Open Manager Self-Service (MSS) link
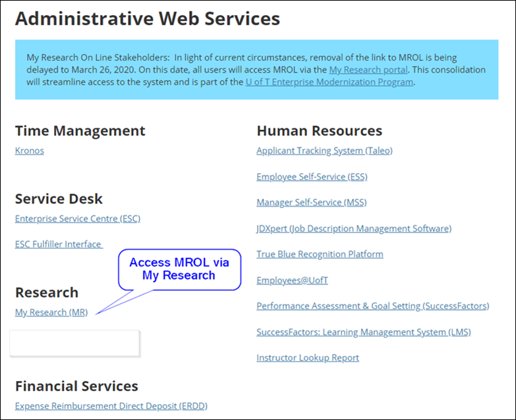The height and width of the screenshot is (420, 516). coord(312,203)
